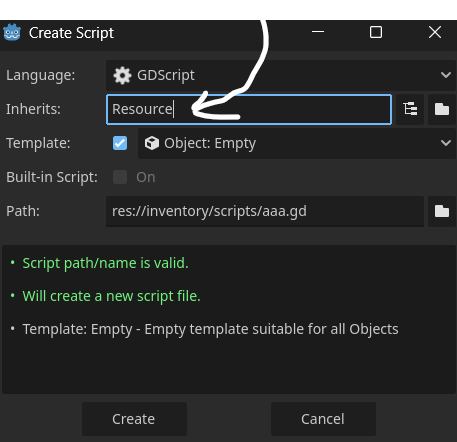457x442 pixels.
Task: Maximize the Create Script window
Action: click(x=376, y=32)
